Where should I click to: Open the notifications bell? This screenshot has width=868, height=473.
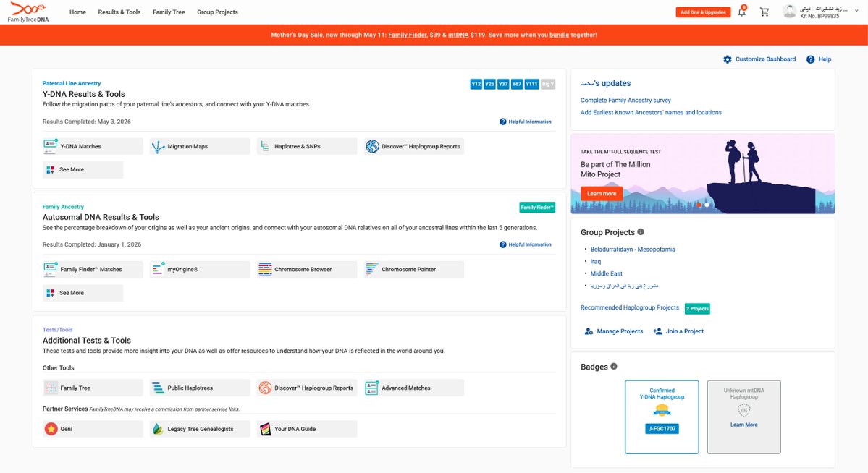coord(742,12)
